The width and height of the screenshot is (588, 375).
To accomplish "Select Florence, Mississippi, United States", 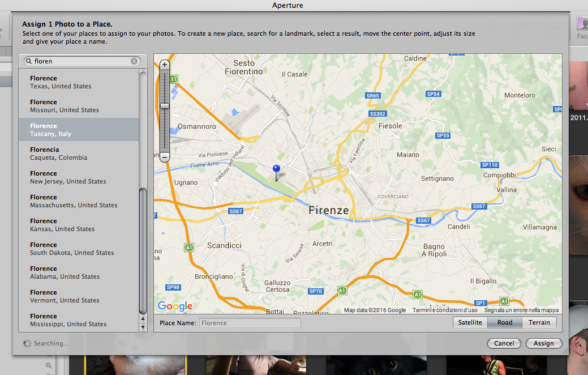I will [79, 320].
